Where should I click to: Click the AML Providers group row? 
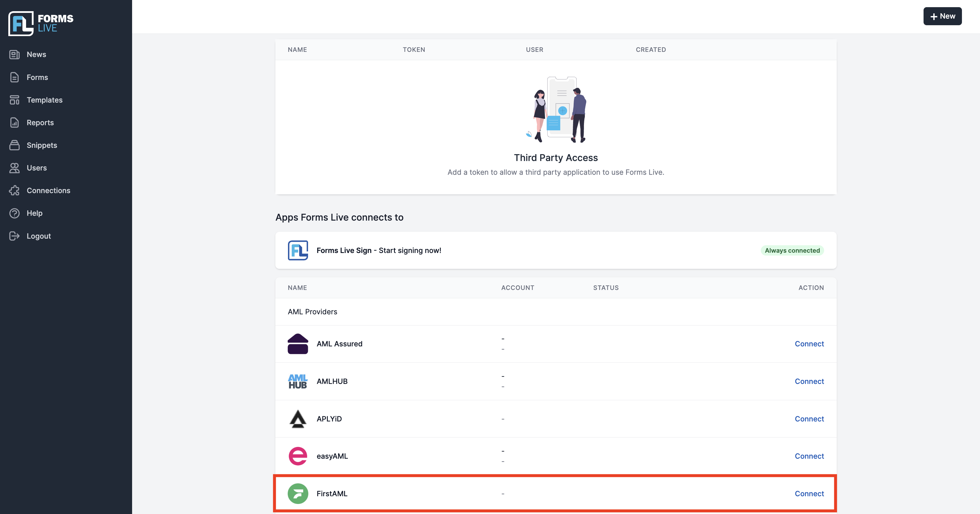(x=556, y=312)
